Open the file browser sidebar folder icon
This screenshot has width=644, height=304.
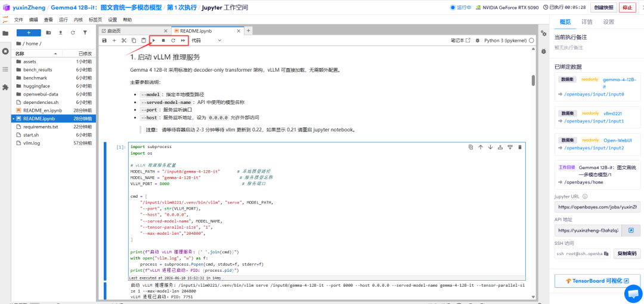[x=5, y=33]
